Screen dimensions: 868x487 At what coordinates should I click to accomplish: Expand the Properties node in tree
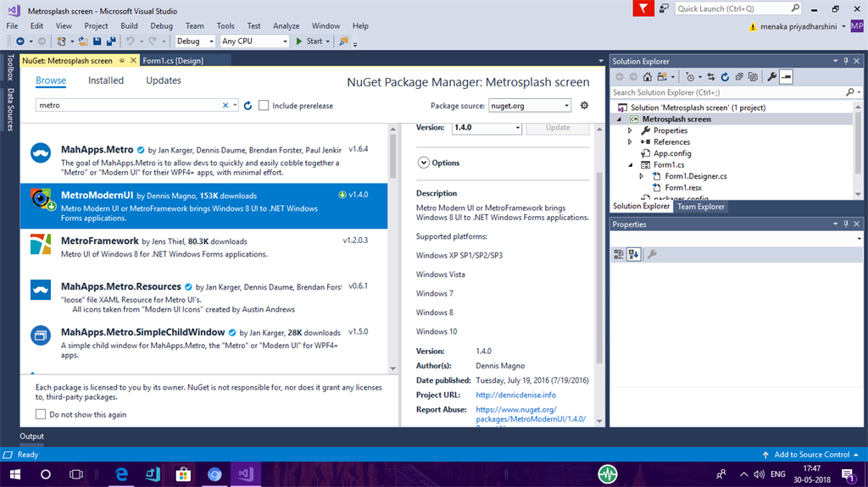pos(630,130)
